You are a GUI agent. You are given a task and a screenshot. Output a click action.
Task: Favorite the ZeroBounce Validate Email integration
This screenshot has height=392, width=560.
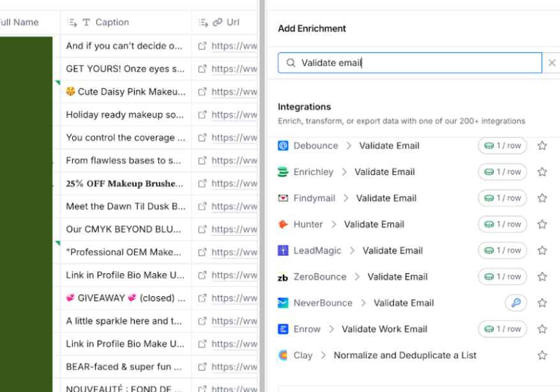tap(542, 276)
